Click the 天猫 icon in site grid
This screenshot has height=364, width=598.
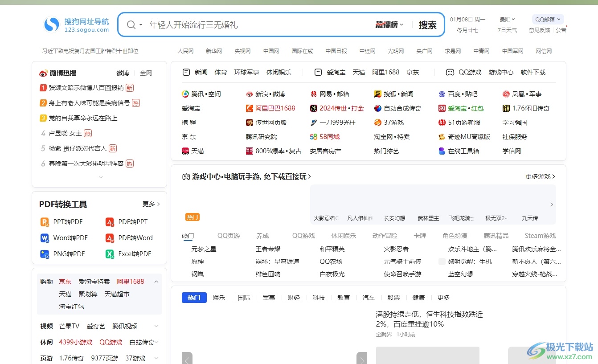tap(185, 151)
